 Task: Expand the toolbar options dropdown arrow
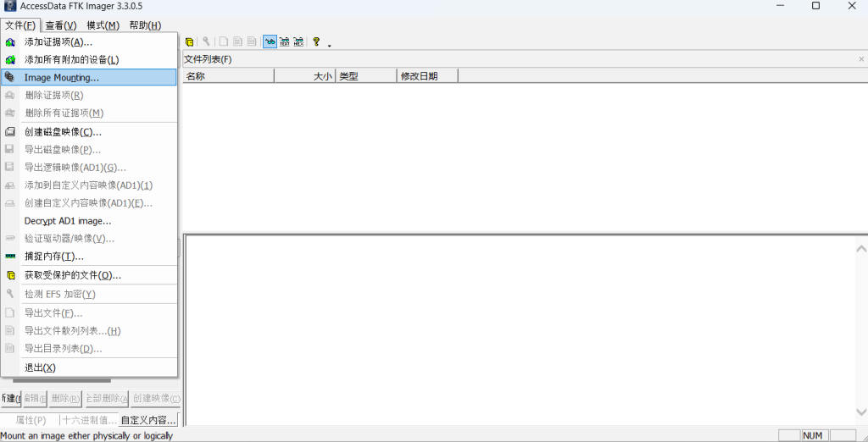(x=329, y=45)
